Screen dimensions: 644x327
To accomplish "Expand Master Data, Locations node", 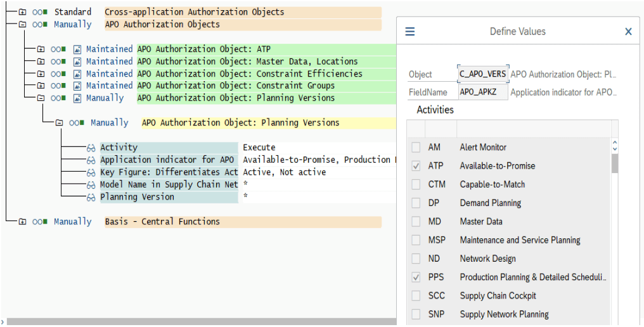I will click(41, 61).
